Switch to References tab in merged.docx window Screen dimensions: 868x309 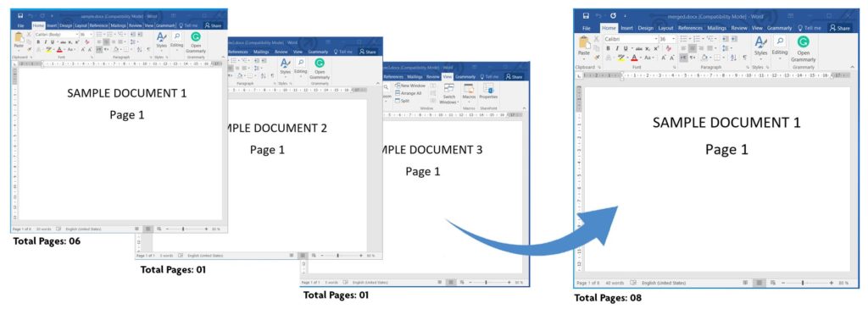click(690, 28)
